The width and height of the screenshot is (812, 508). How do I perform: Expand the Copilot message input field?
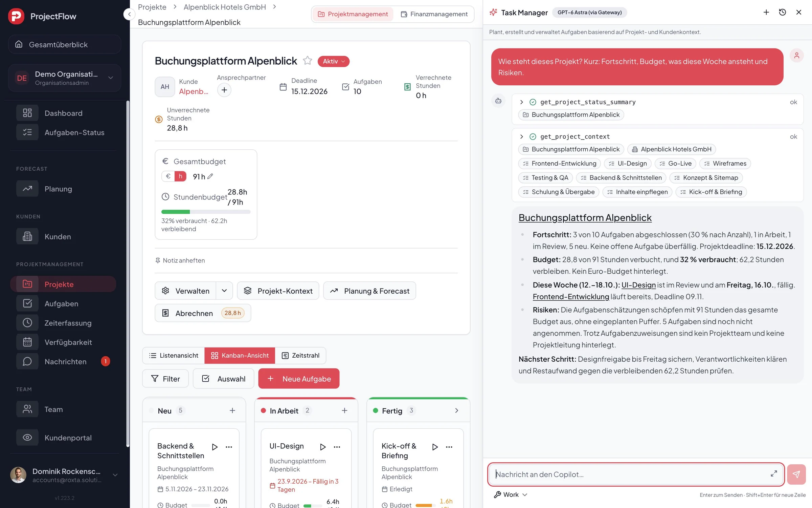[774, 474]
